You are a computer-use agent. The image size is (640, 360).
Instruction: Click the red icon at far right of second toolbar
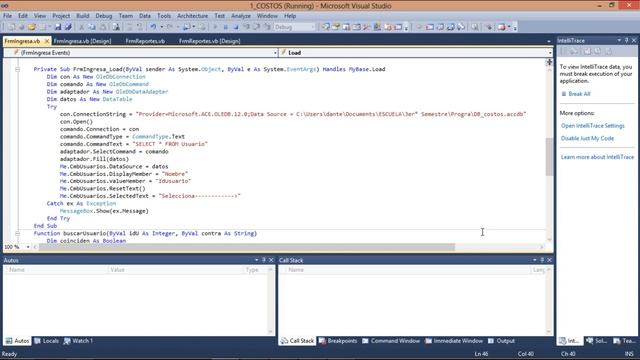(502, 27)
